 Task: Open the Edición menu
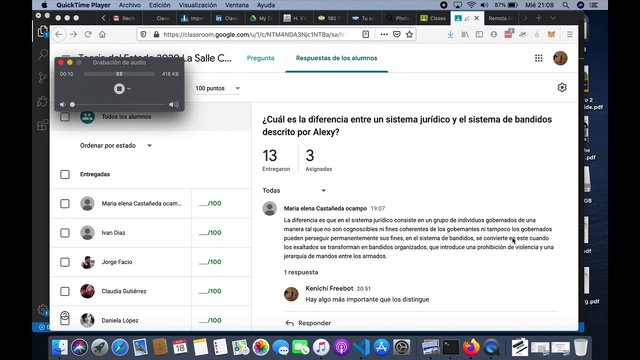click(160, 5)
